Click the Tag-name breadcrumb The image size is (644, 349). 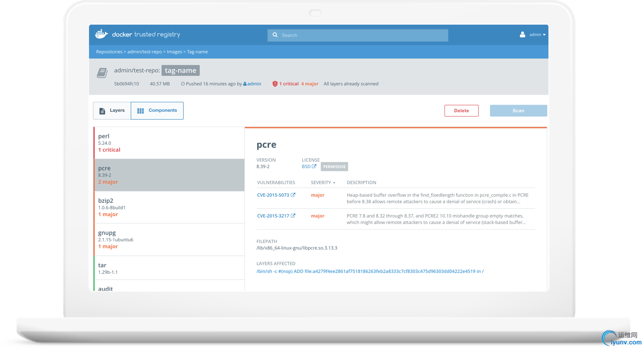[197, 52]
